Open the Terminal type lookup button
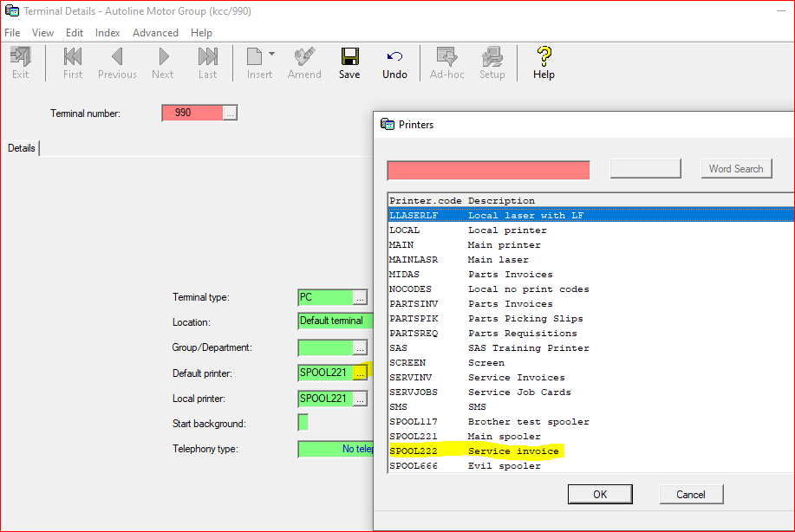This screenshot has height=532, width=795. tap(361, 297)
